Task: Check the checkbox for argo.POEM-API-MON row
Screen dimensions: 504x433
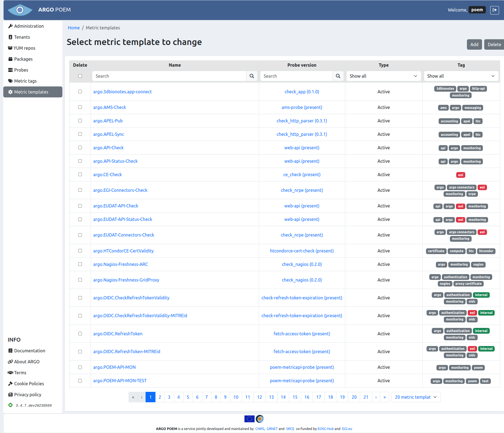Action: point(80,367)
